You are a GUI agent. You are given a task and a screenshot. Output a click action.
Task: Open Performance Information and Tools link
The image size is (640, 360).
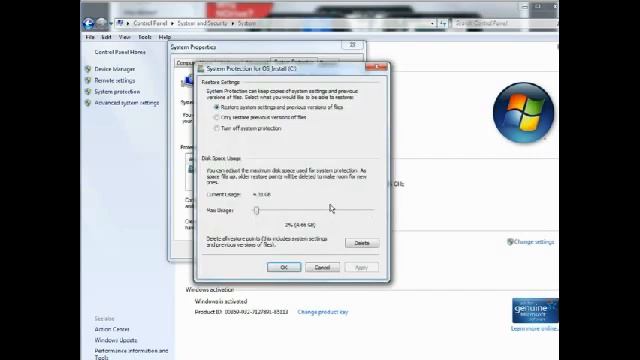click(131, 353)
